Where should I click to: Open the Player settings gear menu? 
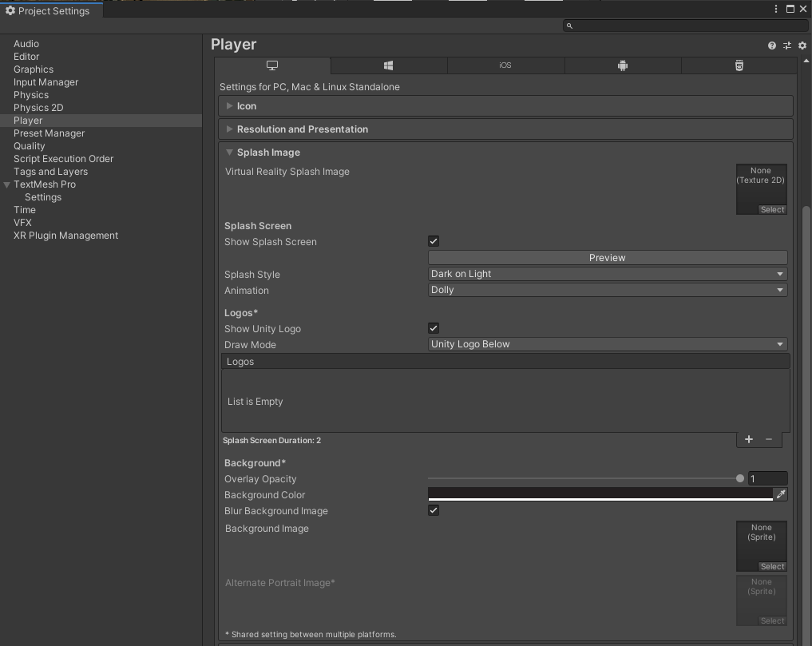pos(802,46)
